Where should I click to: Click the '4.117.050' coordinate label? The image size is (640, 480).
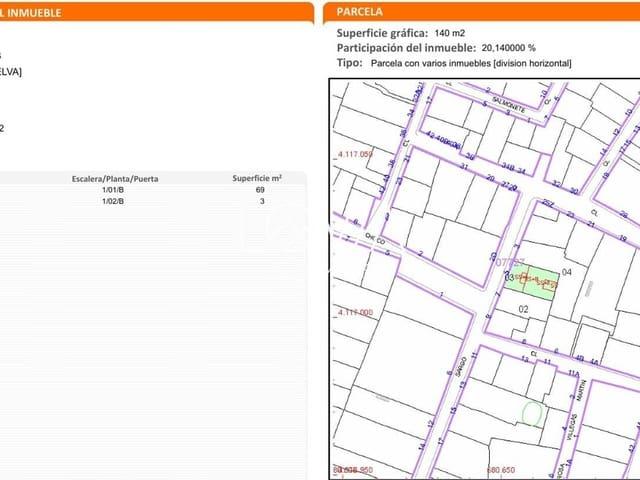point(355,154)
